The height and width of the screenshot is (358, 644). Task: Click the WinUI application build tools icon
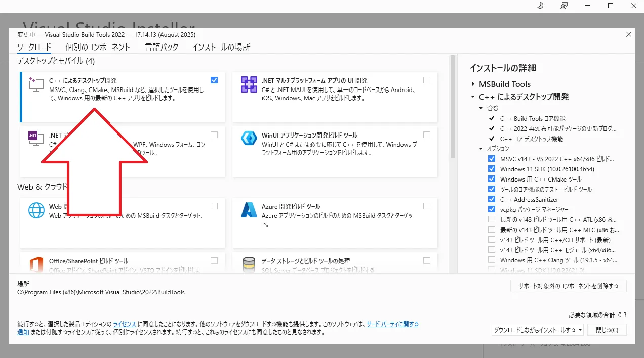coord(249,139)
